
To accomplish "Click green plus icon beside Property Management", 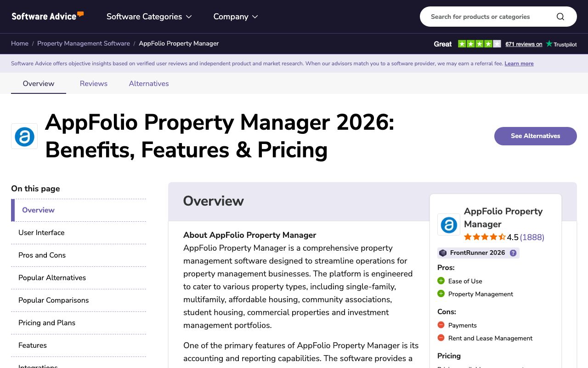I will (441, 293).
